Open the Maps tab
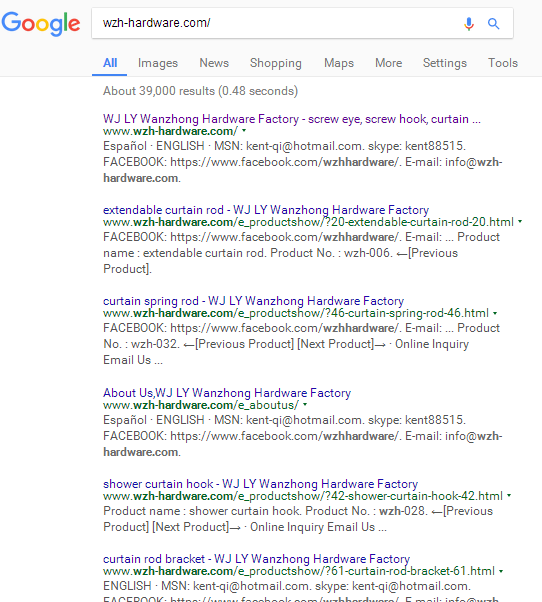 (x=339, y=63)
